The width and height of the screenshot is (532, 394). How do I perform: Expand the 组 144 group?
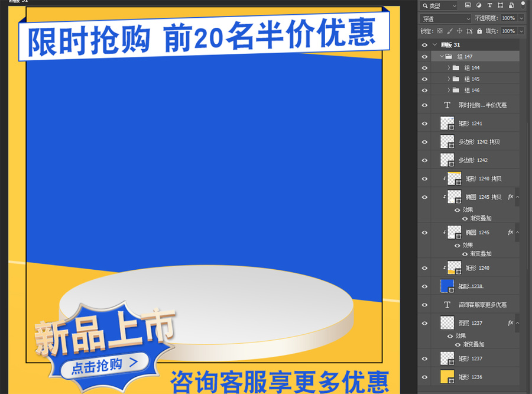pos(449,67)
